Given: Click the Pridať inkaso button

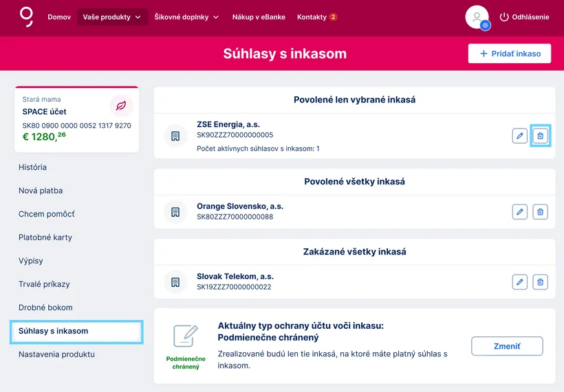Looking at the screenshot, I should 510,54.
